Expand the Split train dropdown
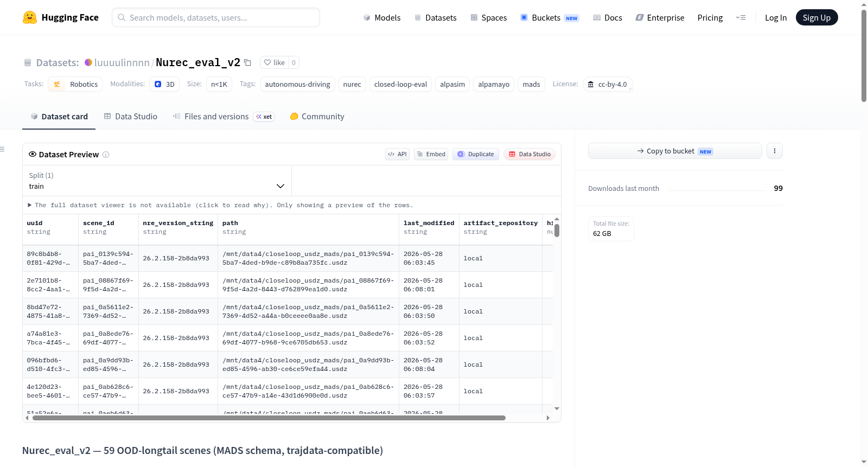Image resolution: width=868 pixels, height=467 pixels. coord(157,181)
